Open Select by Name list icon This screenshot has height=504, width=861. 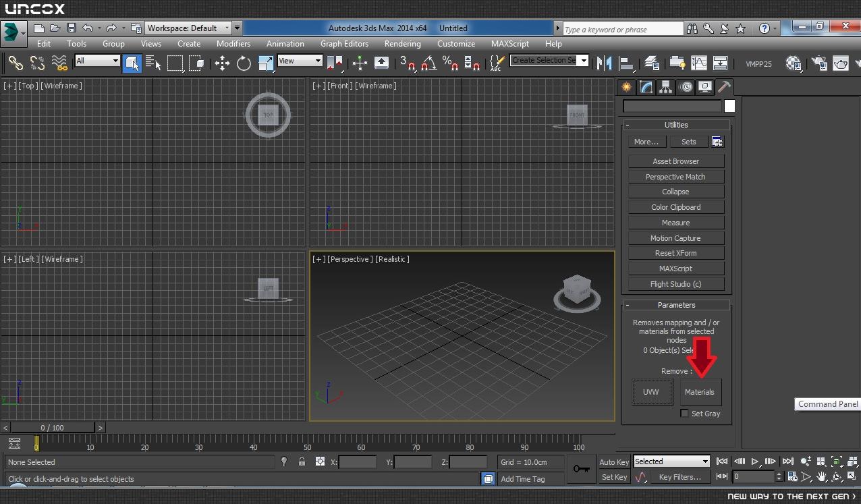(x=153, y=63)
